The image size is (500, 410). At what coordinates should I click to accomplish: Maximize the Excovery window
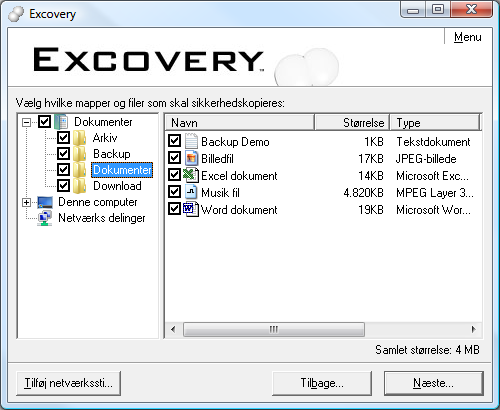coord(438,10)
